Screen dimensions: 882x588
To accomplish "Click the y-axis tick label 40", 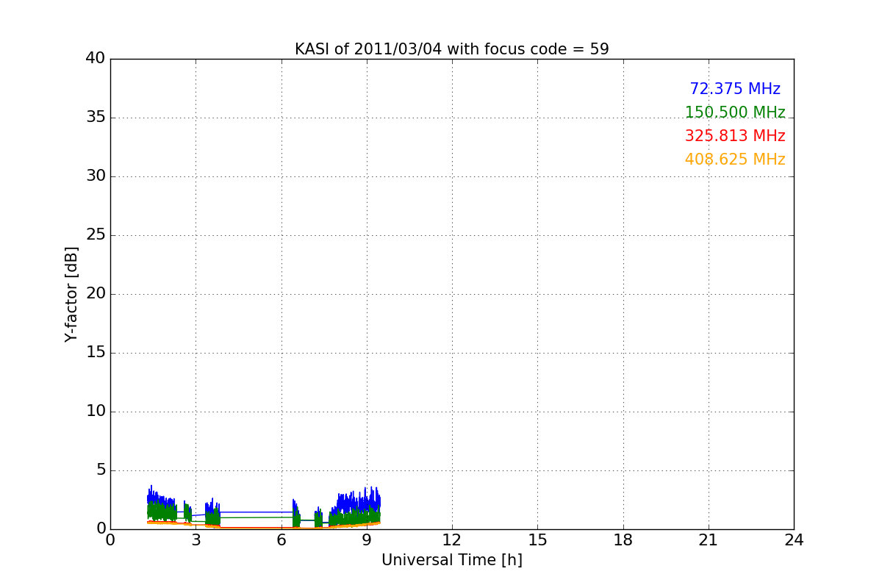I will pyautogui.click(x=96, y=59).
